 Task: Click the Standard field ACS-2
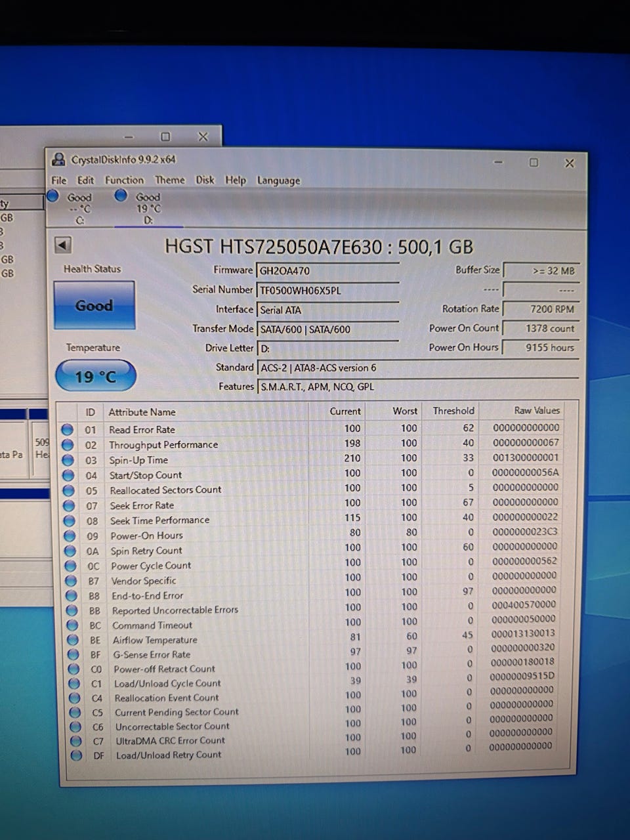(x=418, y=368)
